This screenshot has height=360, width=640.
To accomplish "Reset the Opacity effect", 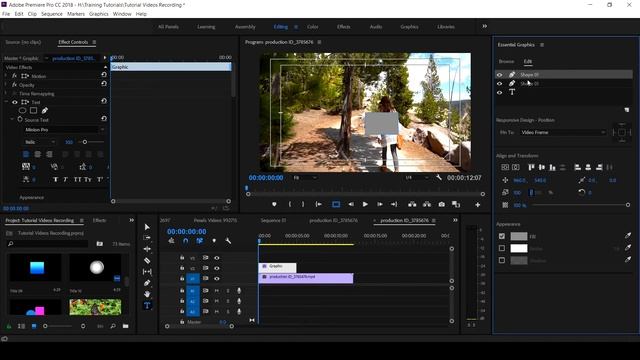I will pyautogui.click(x=104, y=84).
